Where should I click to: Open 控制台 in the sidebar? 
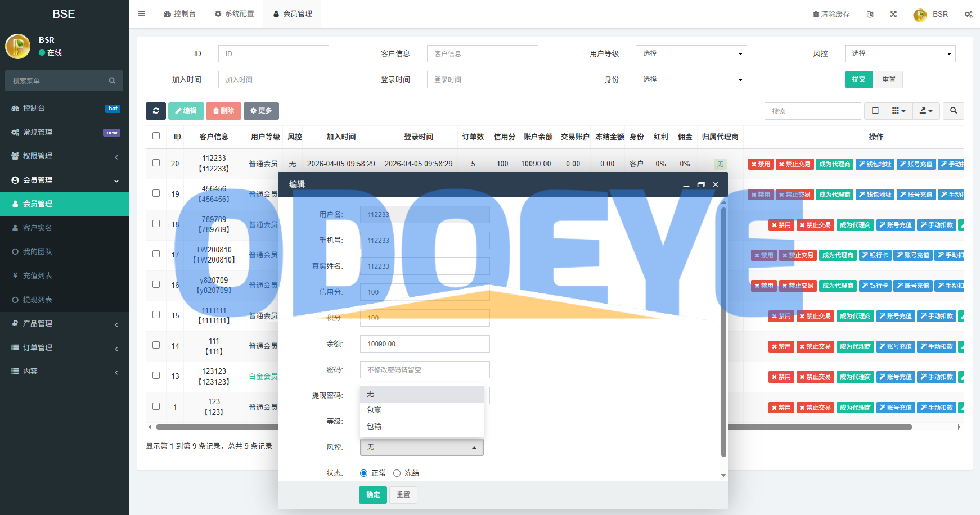click(x=64, y=108)
